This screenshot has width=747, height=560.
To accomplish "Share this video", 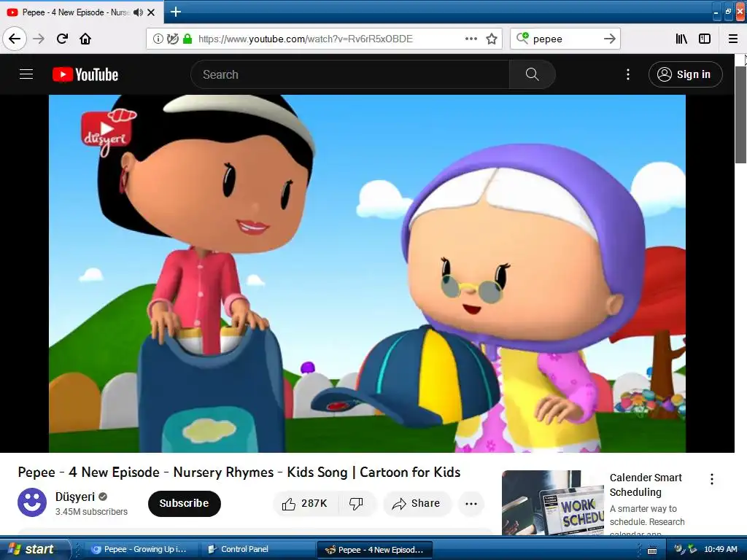I will click(x=417, y=504).
